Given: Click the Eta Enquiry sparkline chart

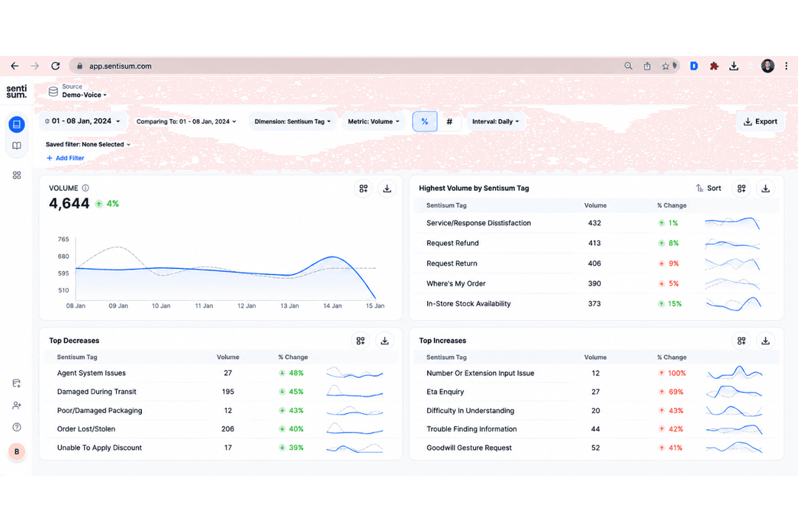Looking at the screenshot, I should click(734, 392).
